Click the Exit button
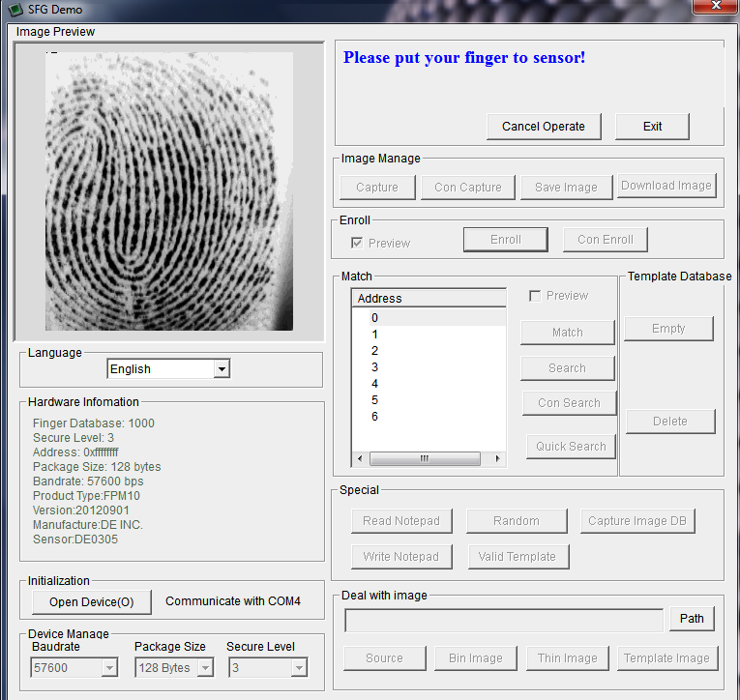The width and height of the screenshot is (740, 700). pyautogui.click(x=652, y=127)
